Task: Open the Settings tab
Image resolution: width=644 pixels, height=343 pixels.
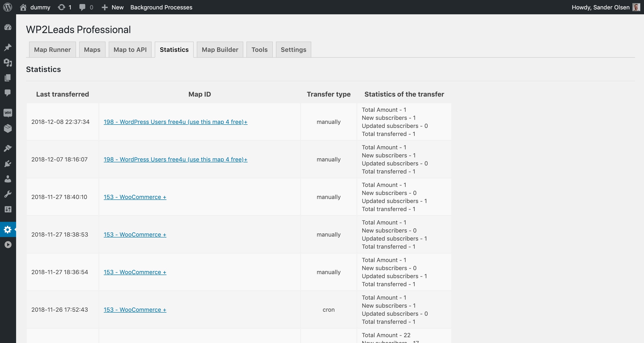Action: [293, 49]
